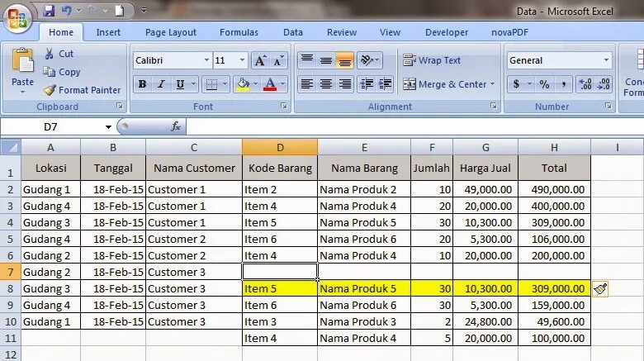The height and width of the screenshot is (361, 644).
Task: Save the workbook via Quick Access
Action: [49, 11]
